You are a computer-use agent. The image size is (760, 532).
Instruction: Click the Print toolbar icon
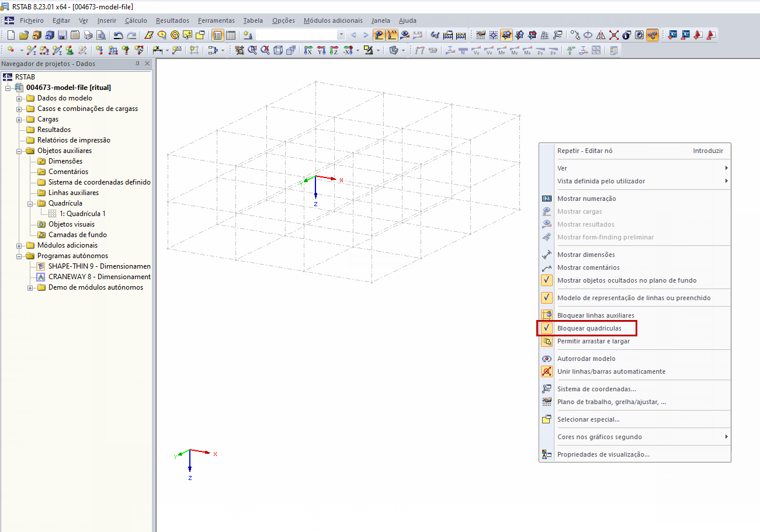[x=88, y=35]
